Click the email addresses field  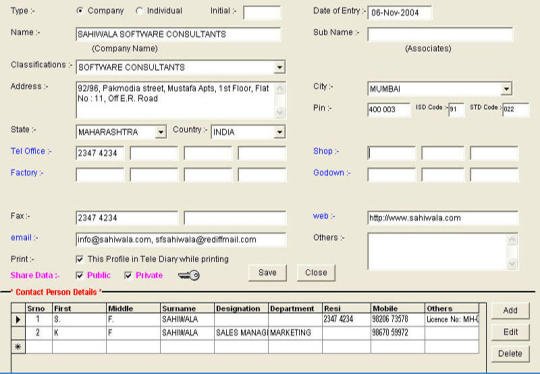[x=181, y=240]
